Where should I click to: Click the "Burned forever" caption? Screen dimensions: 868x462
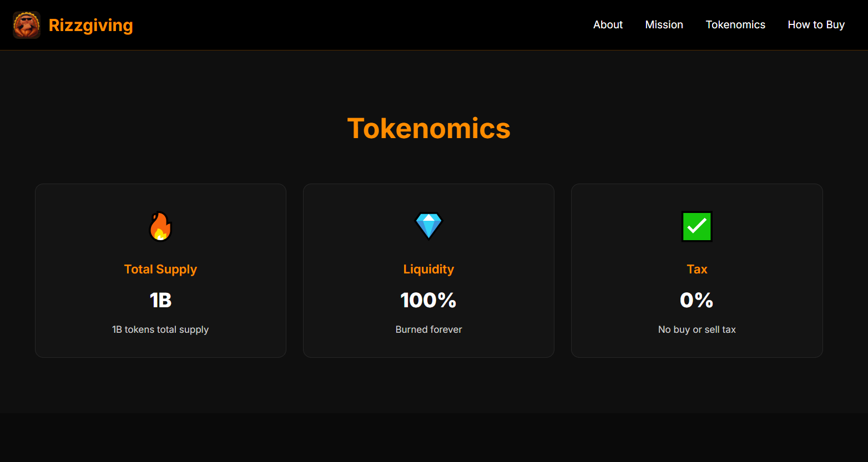point(428,329)
